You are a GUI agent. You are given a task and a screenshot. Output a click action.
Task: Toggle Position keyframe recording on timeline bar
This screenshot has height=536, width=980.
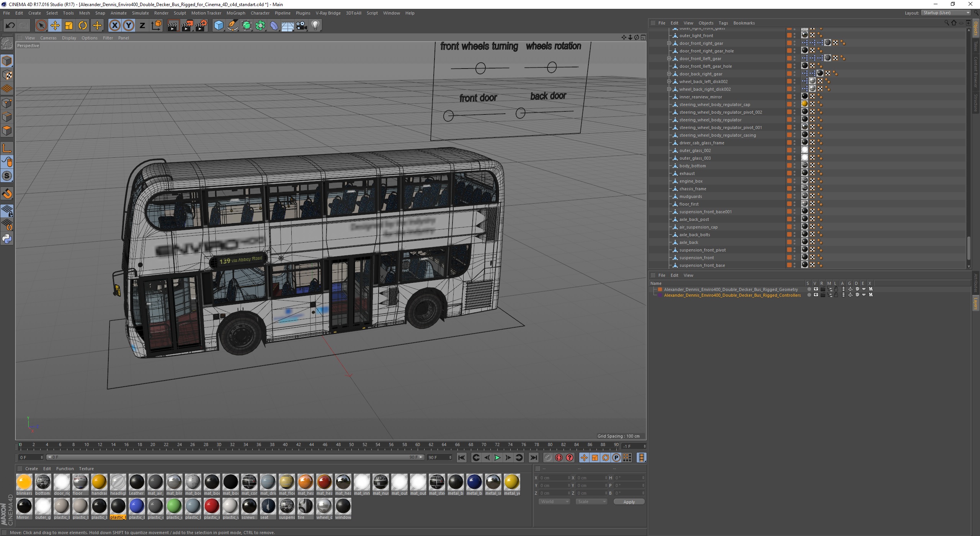coord(584,458)
